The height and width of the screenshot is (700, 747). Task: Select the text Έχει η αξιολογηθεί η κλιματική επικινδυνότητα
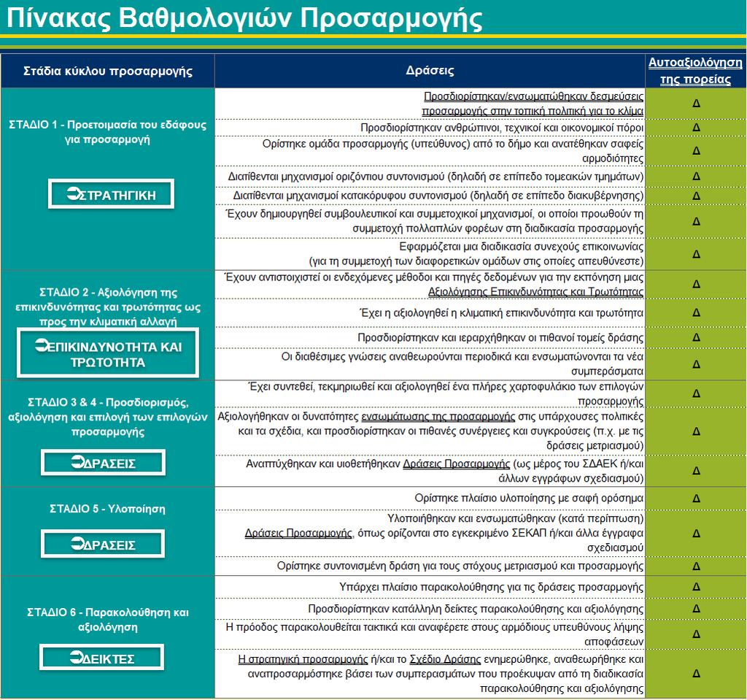501,313
